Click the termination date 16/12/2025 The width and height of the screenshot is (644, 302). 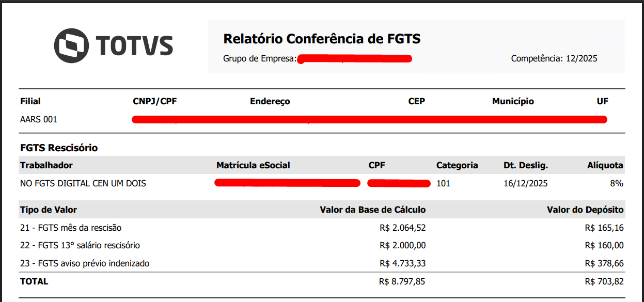tap(525, 183)
